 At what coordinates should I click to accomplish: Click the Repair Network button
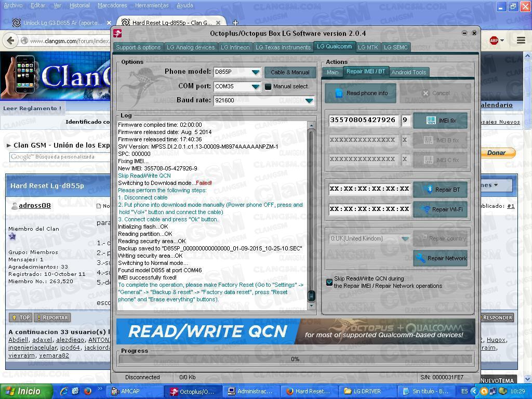pos(440,258)
